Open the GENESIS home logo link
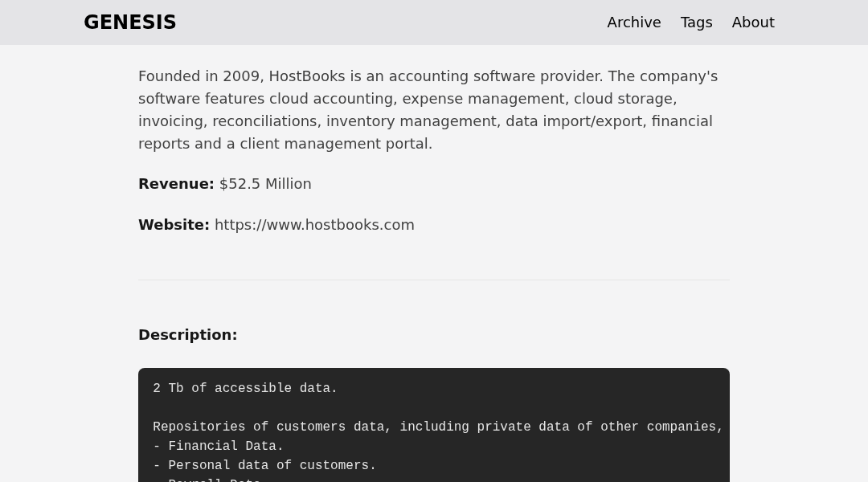Screen dimensions: 868x482 pyautogui.click(x=130, y=22)
